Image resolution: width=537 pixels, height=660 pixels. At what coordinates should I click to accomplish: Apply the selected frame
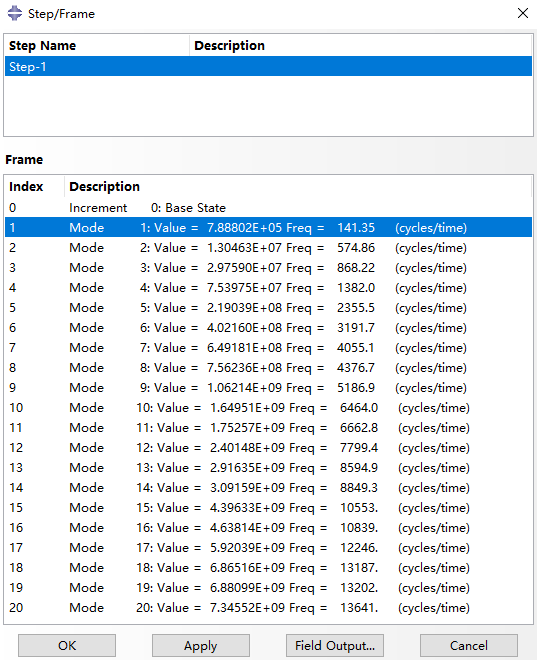click(x=201, y=645)
